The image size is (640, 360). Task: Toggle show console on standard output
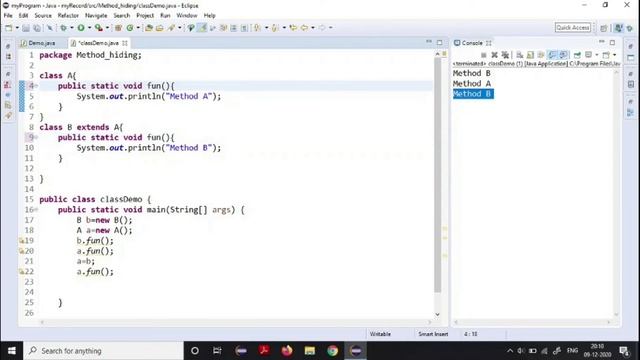coord(552,55)
